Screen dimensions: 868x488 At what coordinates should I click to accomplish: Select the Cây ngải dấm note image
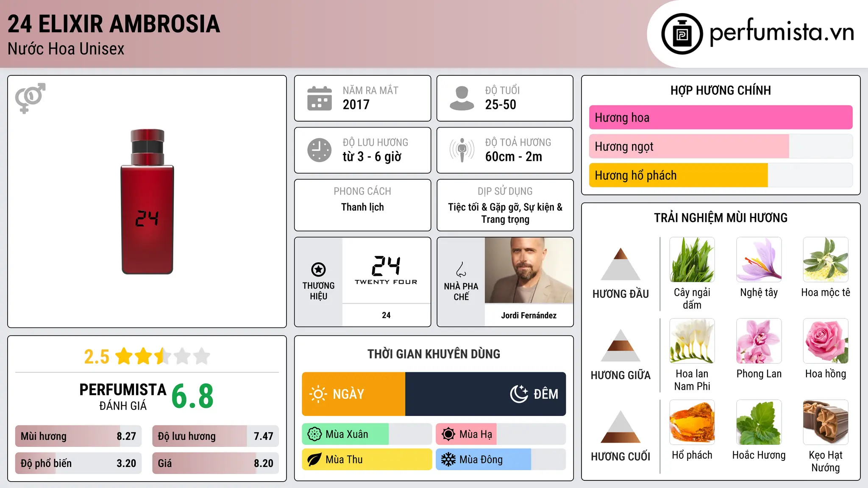[692, 260]
